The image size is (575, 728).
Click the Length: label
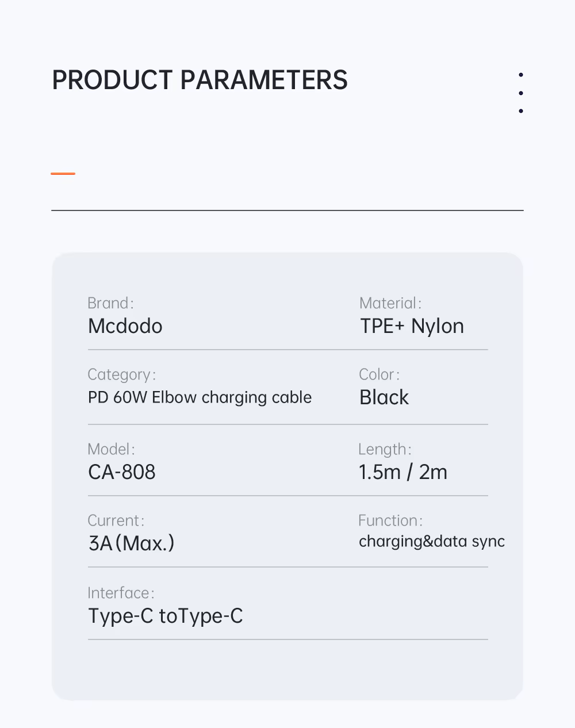[385, 449]
